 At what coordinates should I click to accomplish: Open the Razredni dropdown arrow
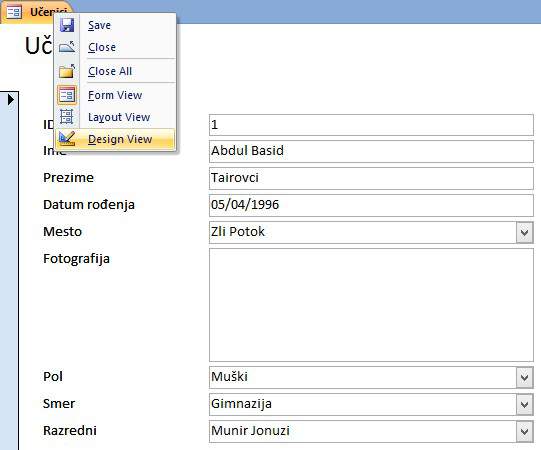point(524,431)
